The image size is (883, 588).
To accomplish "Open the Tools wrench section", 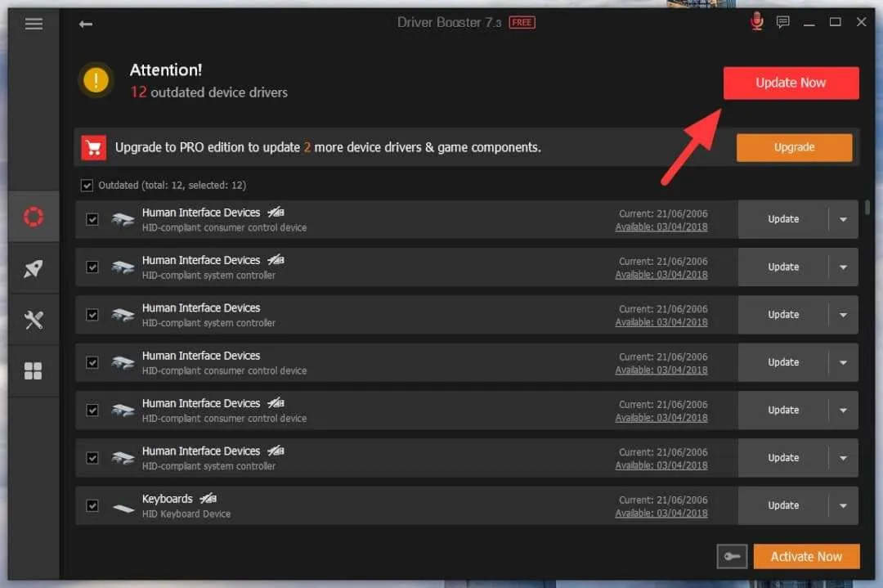I will pos(34,320).
